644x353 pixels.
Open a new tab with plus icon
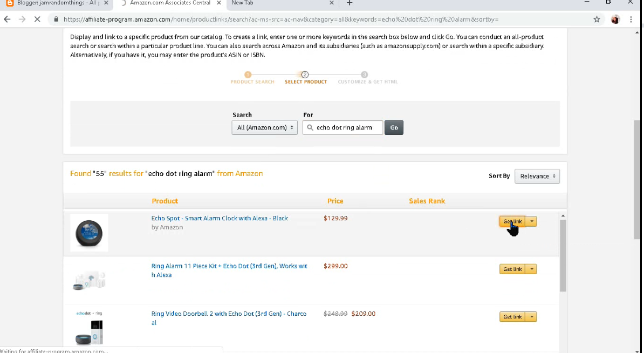click(x=349, y=3)
